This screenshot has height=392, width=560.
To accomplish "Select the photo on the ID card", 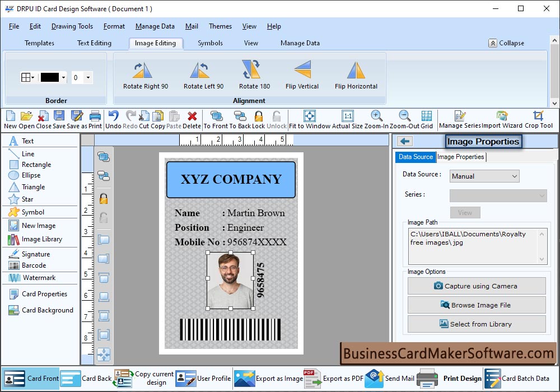I will [x=230, y=281].
